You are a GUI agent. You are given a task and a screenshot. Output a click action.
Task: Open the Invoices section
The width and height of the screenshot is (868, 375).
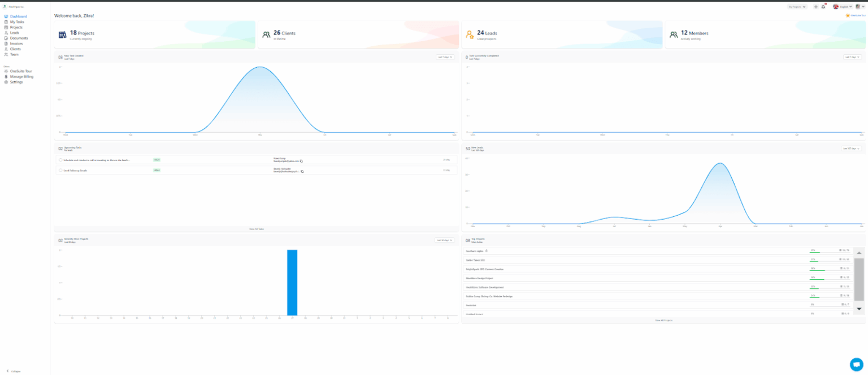pyautogui.click(x=16, y=43)
